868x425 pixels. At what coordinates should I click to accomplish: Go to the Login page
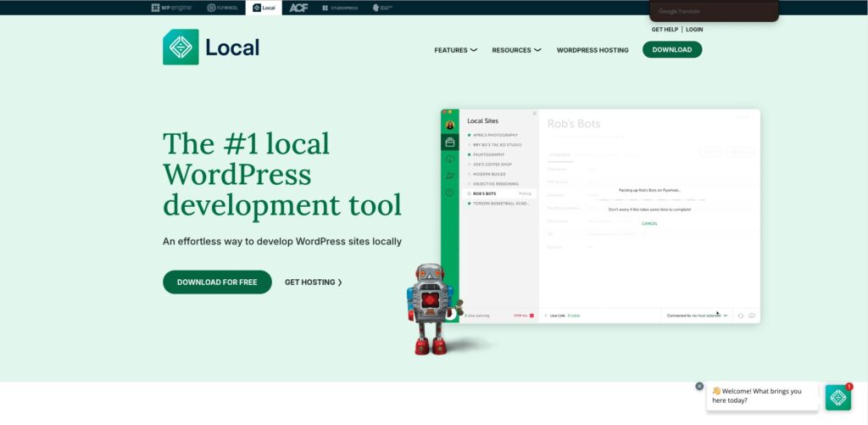point(694,30)
